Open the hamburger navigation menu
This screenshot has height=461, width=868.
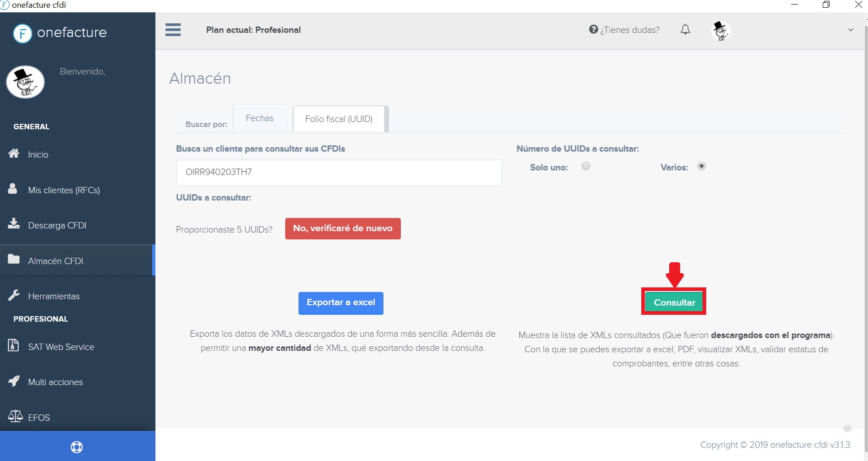[x=173, y=30]
